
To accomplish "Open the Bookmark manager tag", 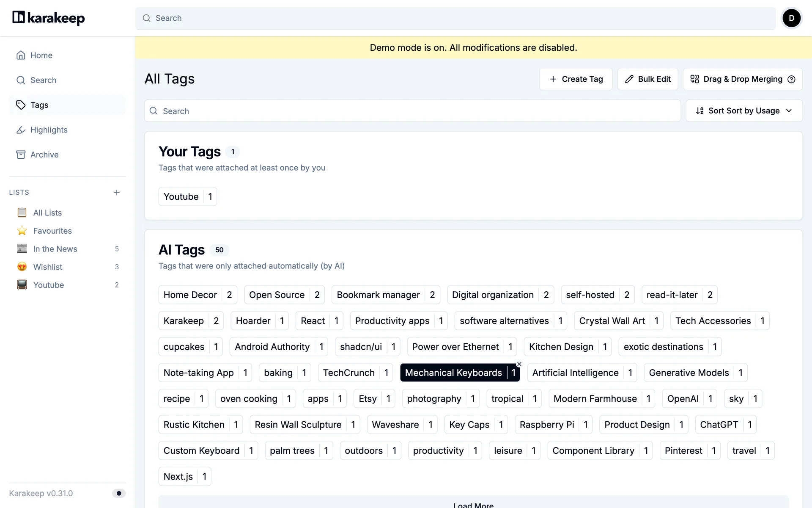I will pyautogui.click(x=386, y=295).
